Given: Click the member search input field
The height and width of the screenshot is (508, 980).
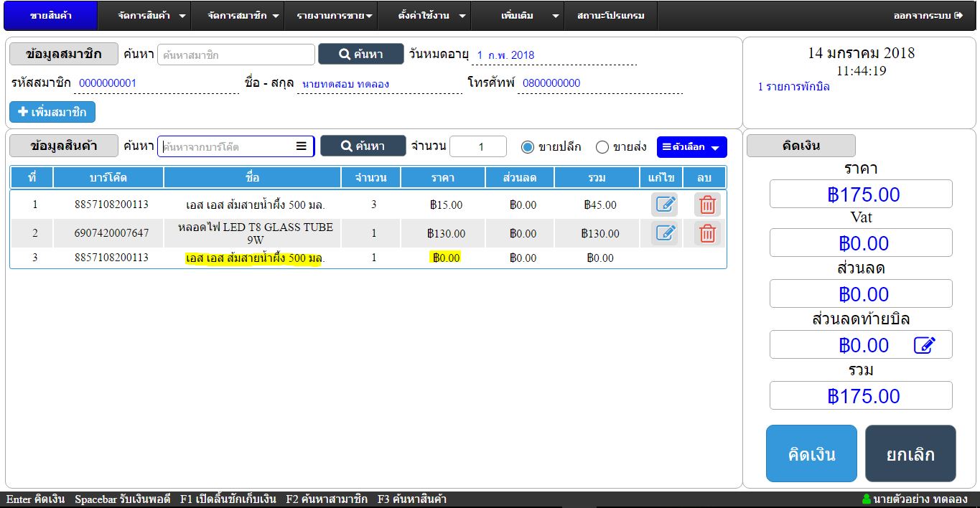Looking at the screenshot, I should pos(235,55).
